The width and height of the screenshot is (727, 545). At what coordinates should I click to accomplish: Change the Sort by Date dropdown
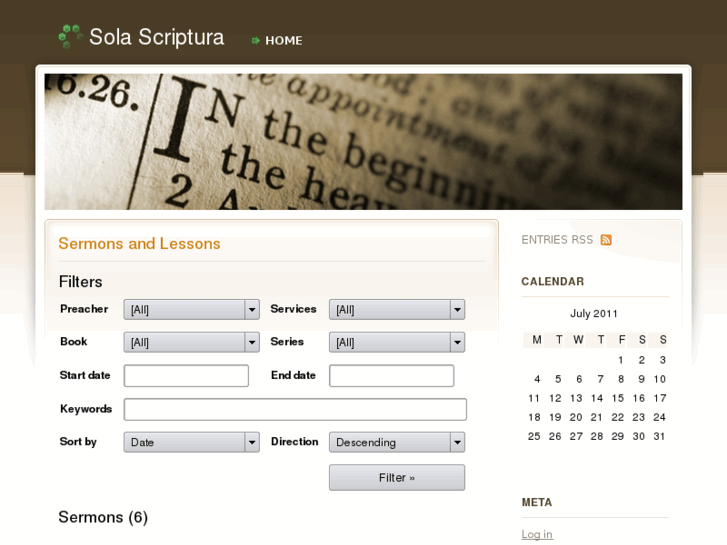tap(191, 442)
